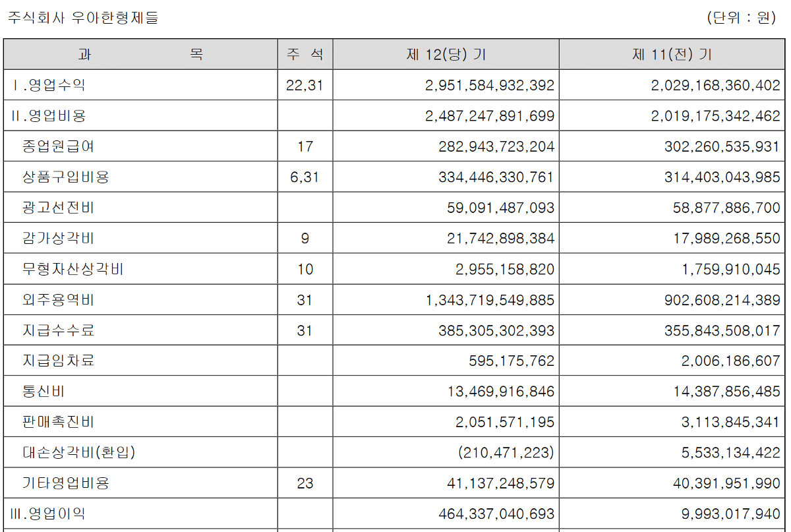Screen dimensions: 791x532
Task: Select note reference 23 for 기타영업비용
Action: coord(305,484)
